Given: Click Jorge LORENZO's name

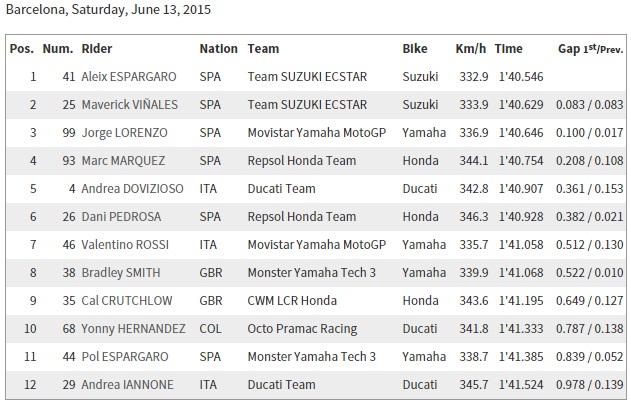Looking at the screenshot, I should 124,133.
